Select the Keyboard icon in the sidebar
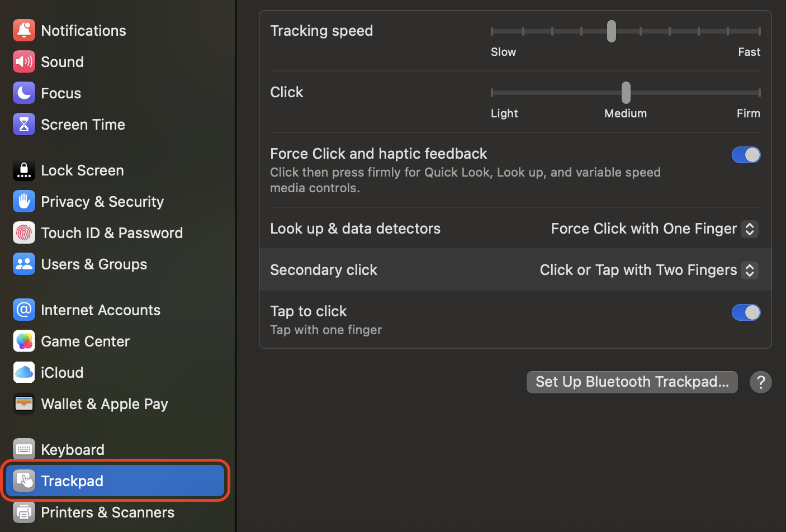The image size is (786, 532). coord(24,449)
